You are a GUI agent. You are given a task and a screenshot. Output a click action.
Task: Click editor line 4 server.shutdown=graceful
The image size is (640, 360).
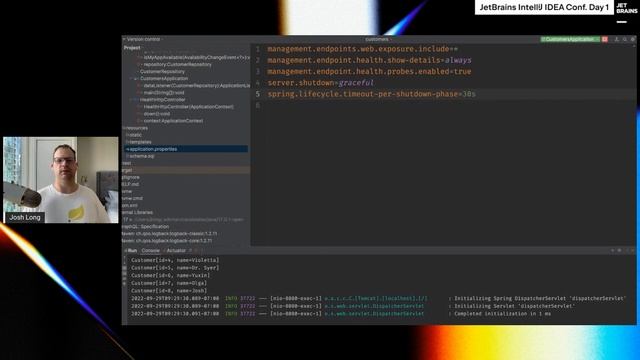[x=320, y=83]
